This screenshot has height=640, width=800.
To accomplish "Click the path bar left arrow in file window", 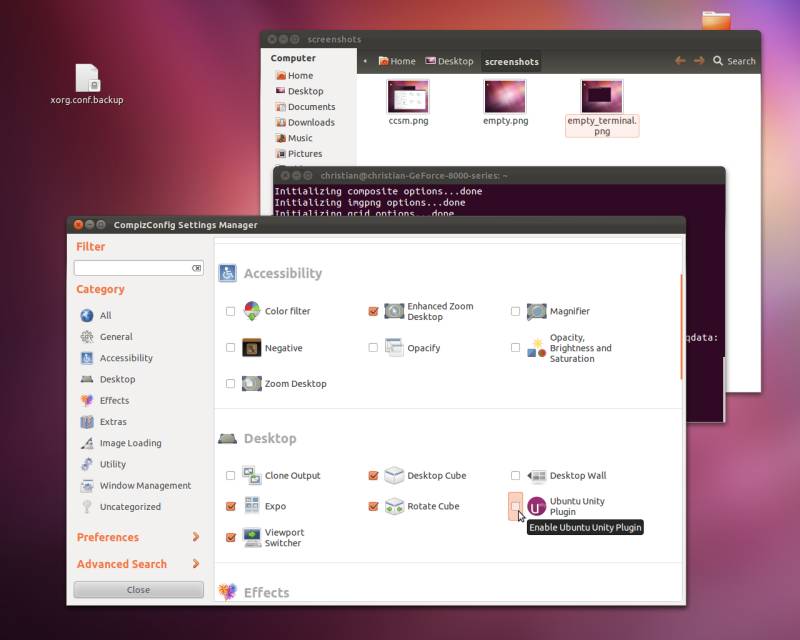I will tap(365, 61).
